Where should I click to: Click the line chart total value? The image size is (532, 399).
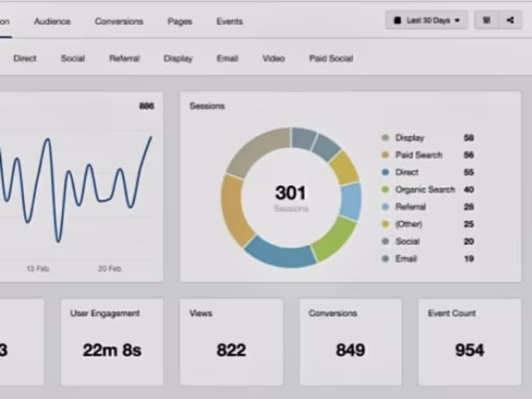pyautogui.click(x=146, y=106)
